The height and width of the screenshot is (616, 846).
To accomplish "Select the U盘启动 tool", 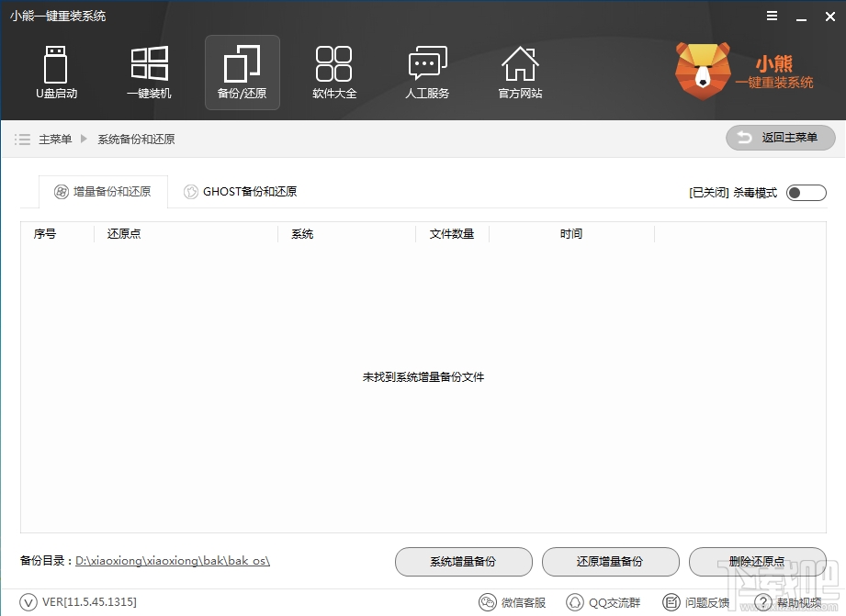I will [56, 72].
